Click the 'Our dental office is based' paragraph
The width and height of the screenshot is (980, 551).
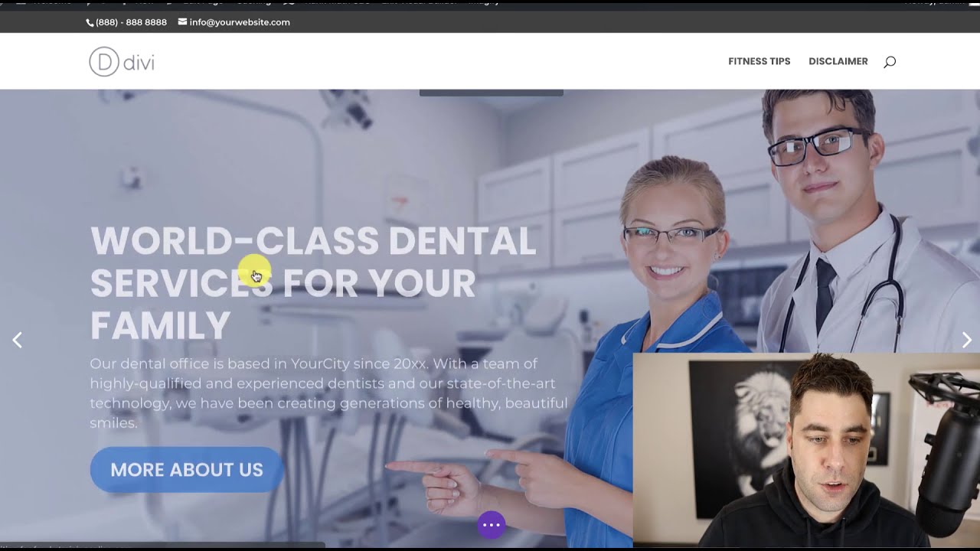coord(328,393)
